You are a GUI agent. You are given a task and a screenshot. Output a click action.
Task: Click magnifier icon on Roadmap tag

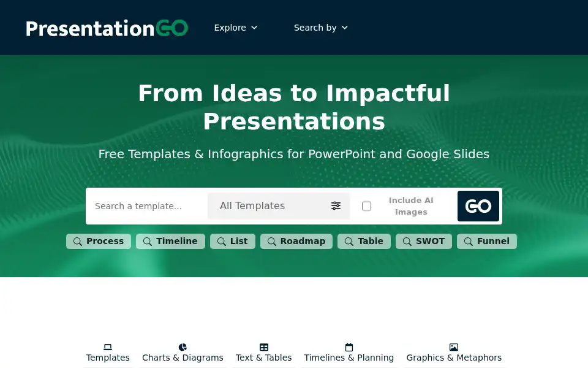[272, 242]
